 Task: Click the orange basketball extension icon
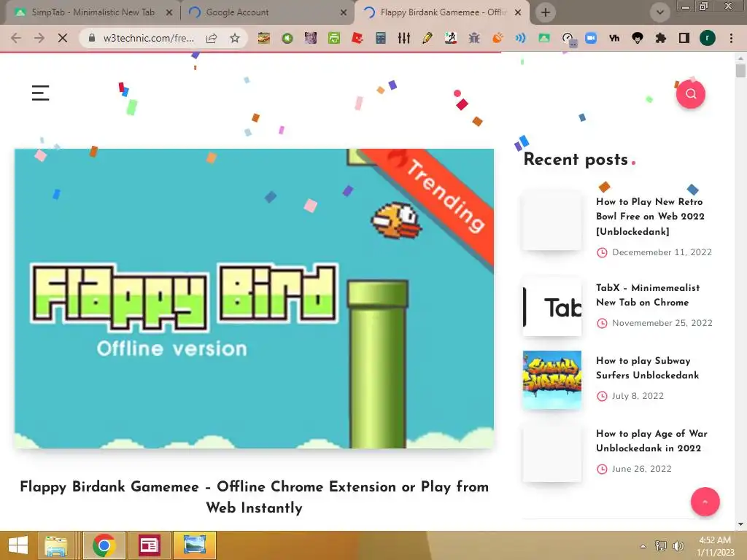[498, 38]
